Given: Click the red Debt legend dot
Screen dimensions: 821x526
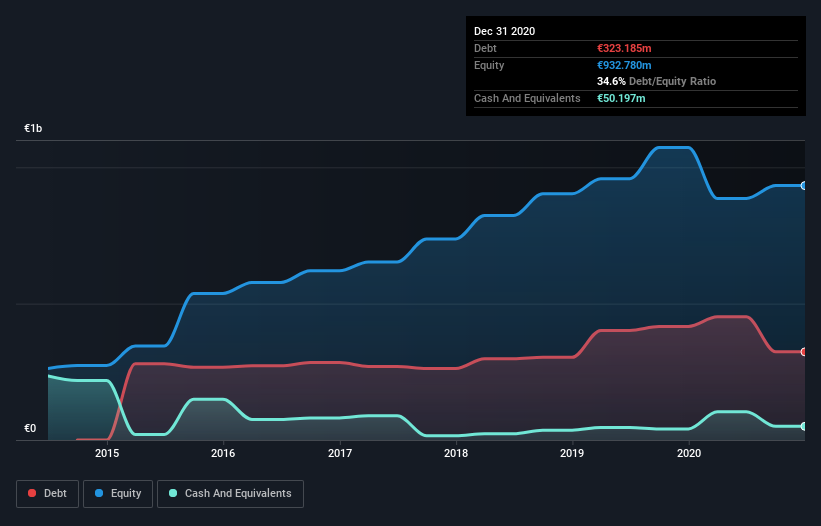Looking at the screenshot, I should coord(32,493).
